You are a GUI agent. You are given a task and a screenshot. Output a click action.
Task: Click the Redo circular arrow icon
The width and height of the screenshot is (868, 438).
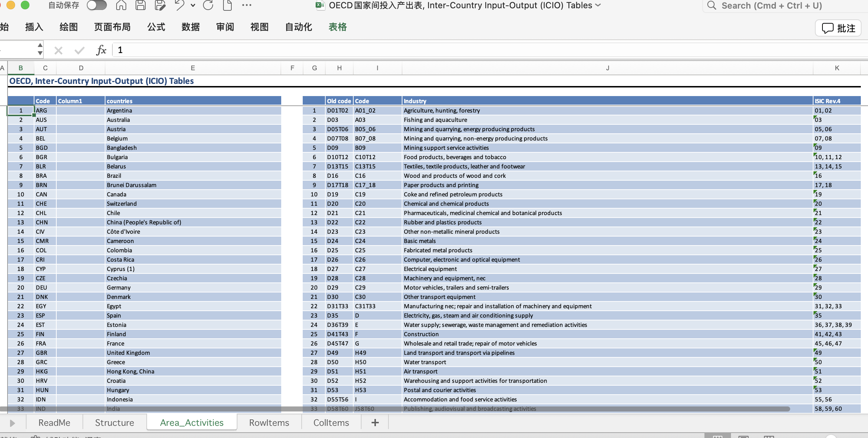click(208, 5)
